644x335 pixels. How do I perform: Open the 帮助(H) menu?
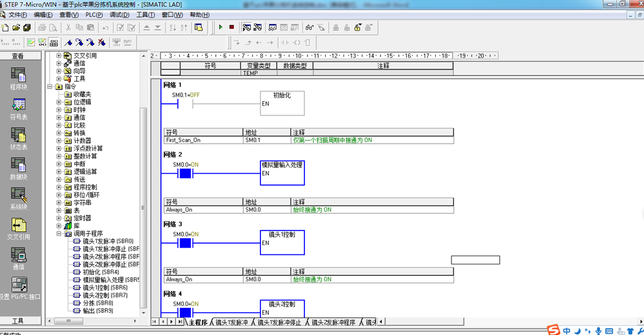coord(199,14)
